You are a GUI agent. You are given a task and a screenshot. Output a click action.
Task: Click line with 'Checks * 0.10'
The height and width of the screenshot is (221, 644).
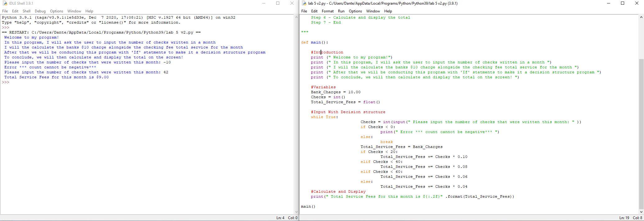[x=424, y=157]
